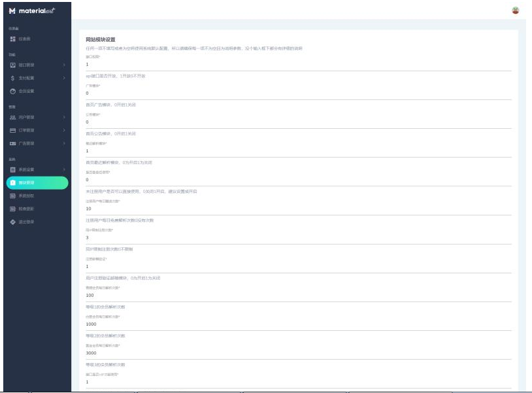Expand the 接口管理 submenu chevron

tap(63, 65)
